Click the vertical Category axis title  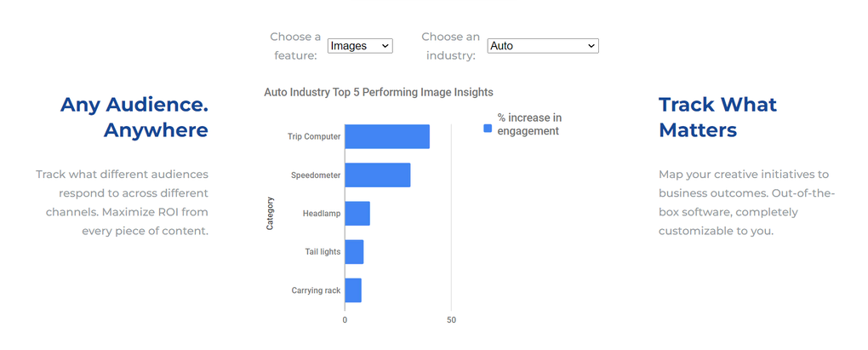[x=271, y=214]
